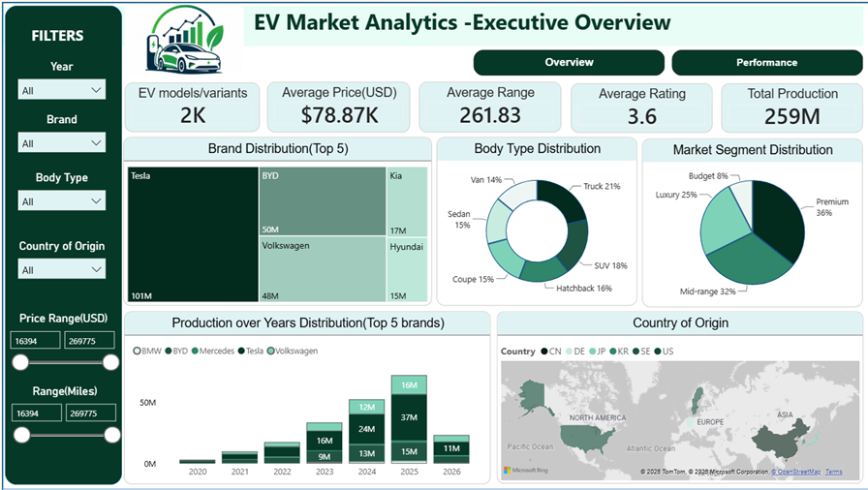Select the 2021 production bar

[239, 457]
